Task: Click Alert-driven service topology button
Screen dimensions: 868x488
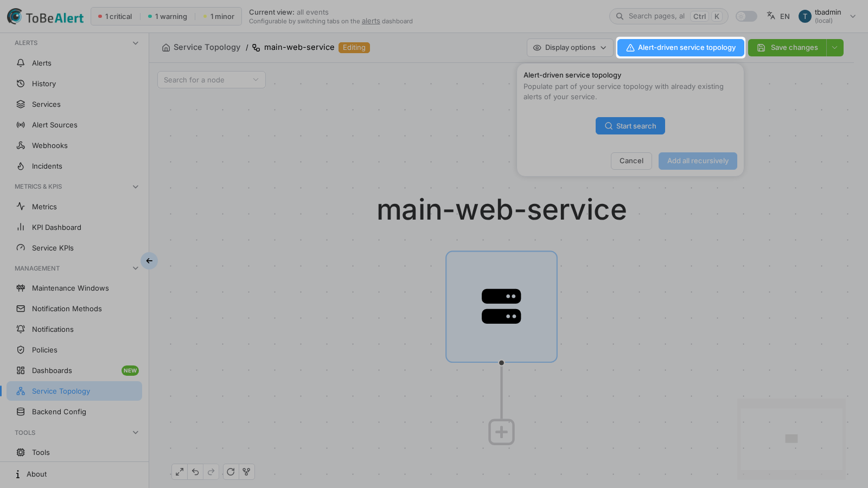Action: tap(681, 48)
